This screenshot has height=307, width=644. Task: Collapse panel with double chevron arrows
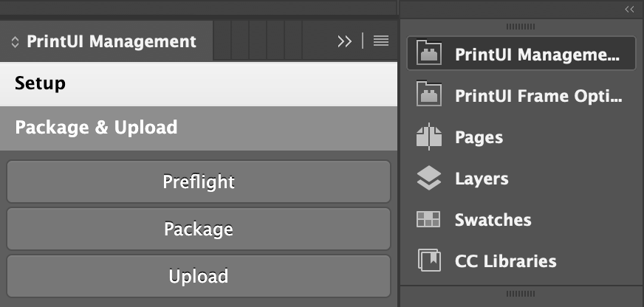click(x=345, y=41)
